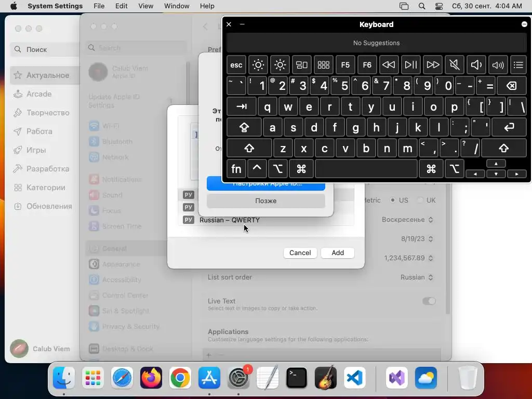Tap the up arrow key
Viewport: 532px width, 399px height.
click(496, 164)
